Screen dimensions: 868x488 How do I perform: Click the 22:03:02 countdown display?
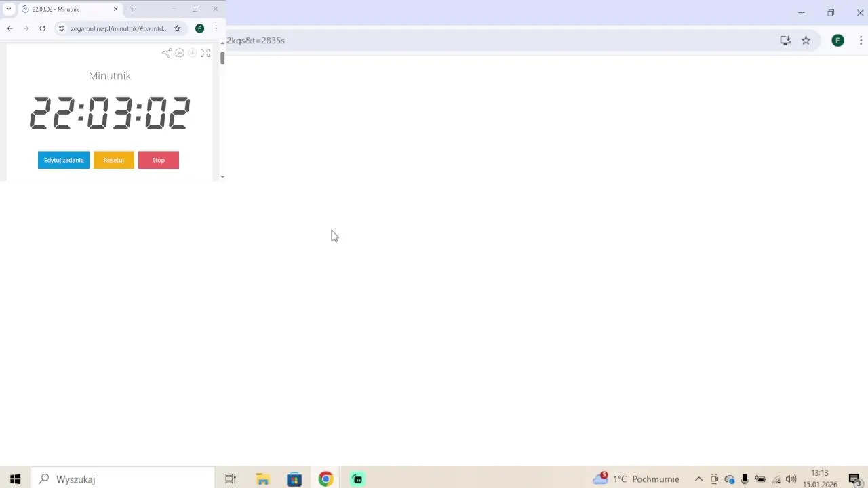[110, 113]
